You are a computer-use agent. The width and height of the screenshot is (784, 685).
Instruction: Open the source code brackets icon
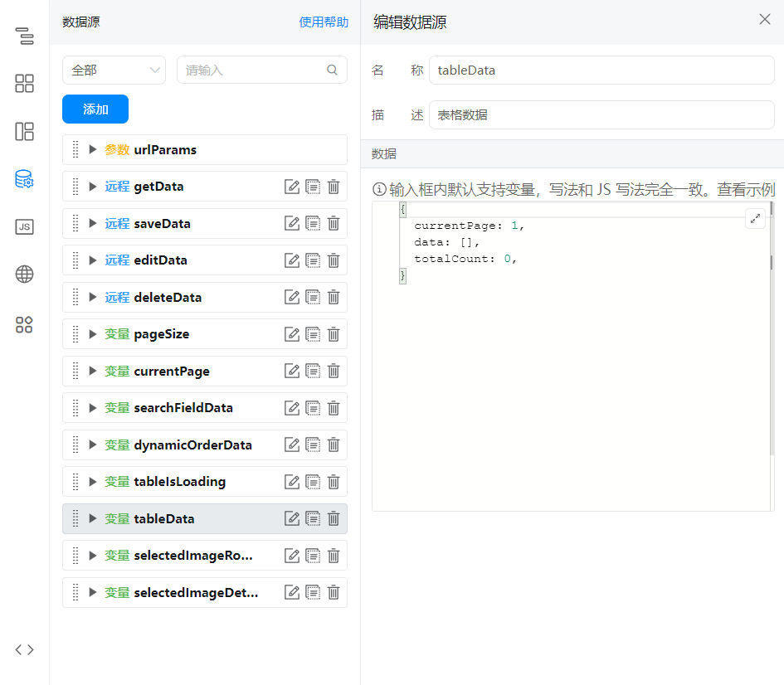[25, 649]
